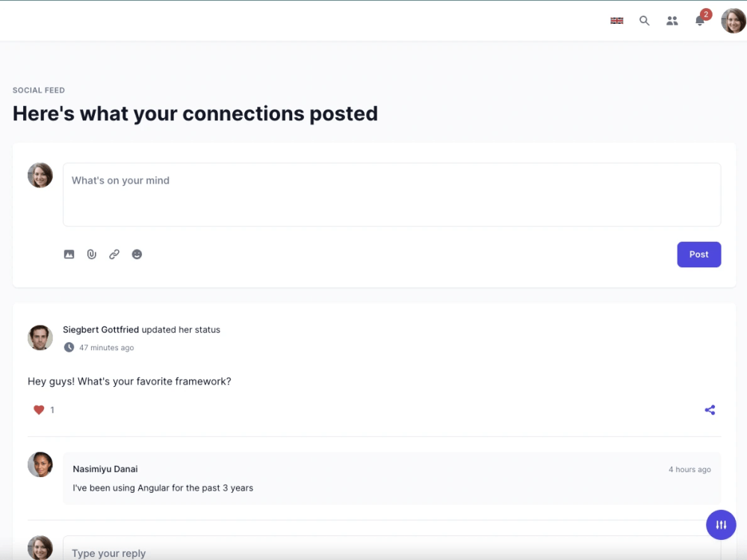The image size is (747, 560).
Task: Toggle the heart like on Siegbert's post
Action: tap(39, 409)
